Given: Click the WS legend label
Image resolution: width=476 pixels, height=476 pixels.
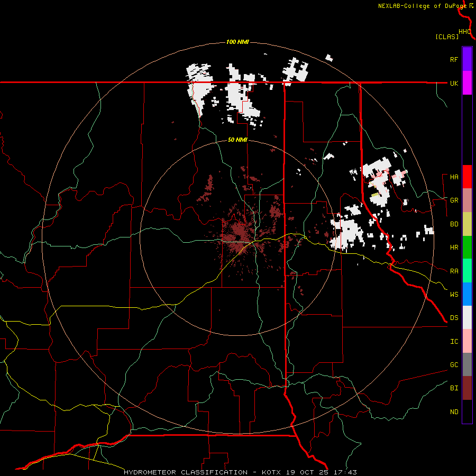Looking at the screenshot, I should tap(454, 295).
